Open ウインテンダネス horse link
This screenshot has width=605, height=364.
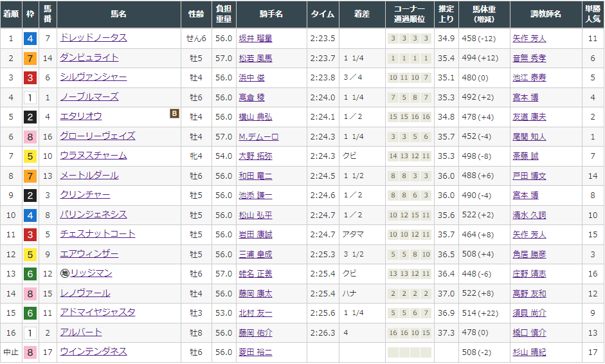pyautogui.click(x=93, y=352)
